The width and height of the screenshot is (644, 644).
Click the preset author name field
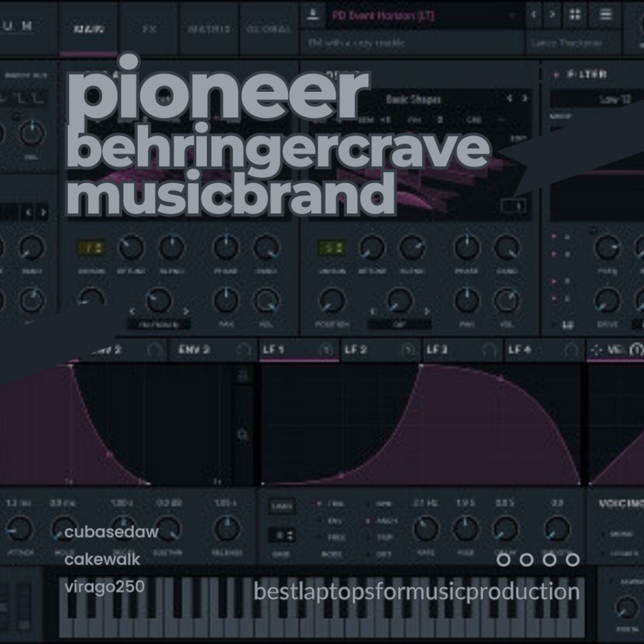pos(574,43)
